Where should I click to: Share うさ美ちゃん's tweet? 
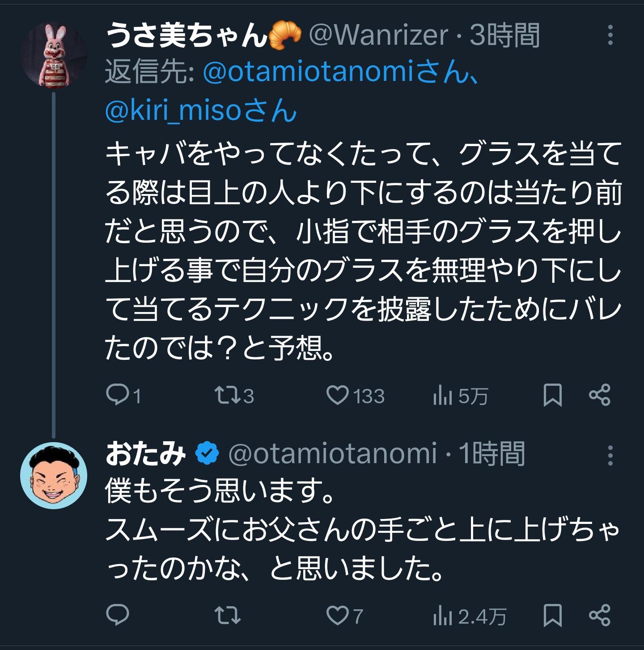point(600,395)
